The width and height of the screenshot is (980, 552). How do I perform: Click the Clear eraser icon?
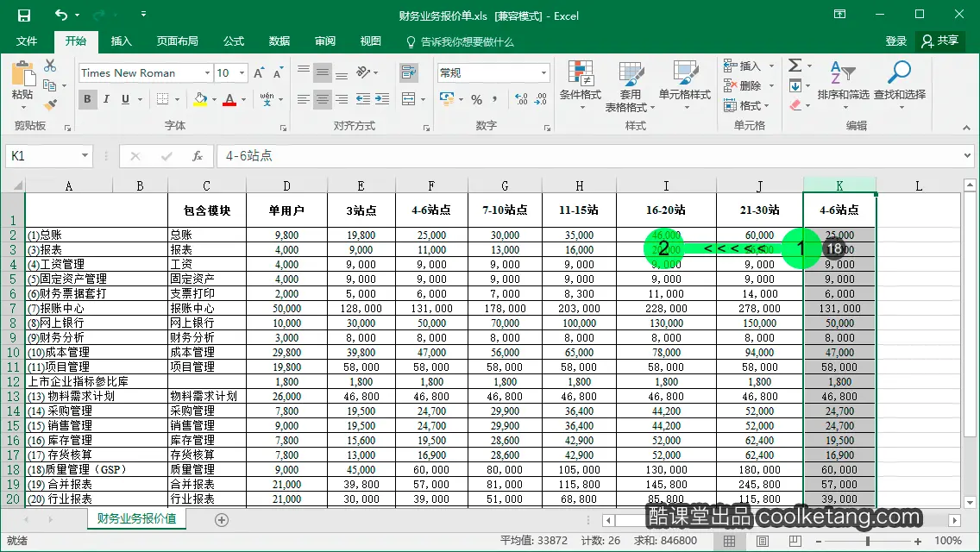tap(795, 105)
